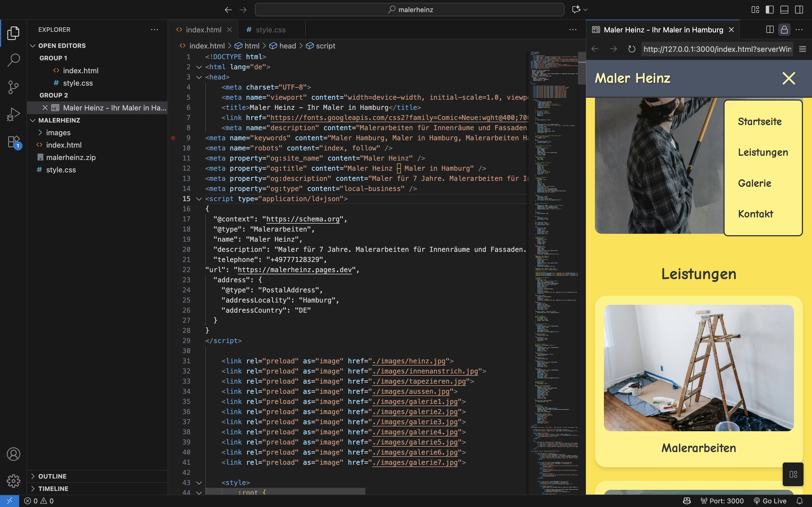Open GitHub Copilot from the status bar
The height and width of the screenshot is (507, 812).
[x=687, y=501]
